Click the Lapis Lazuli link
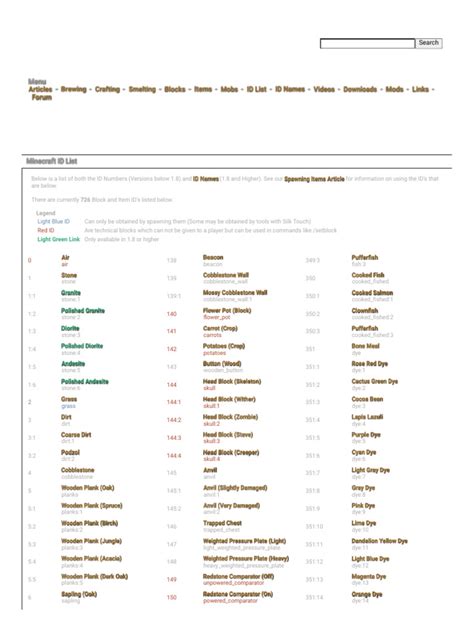 click(x=367, y=417)
